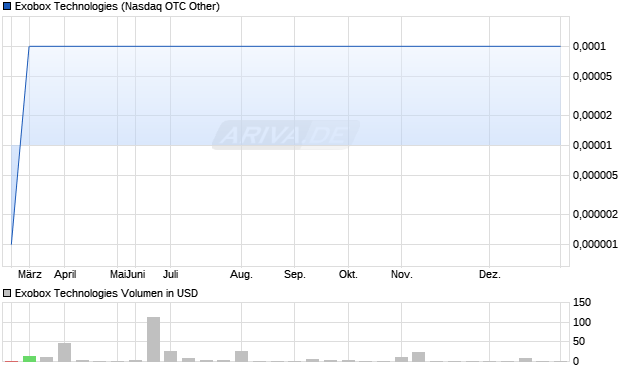Click the 0,00005 price axis value
This screenshot has width=620, height=371.
coord(592,76)
